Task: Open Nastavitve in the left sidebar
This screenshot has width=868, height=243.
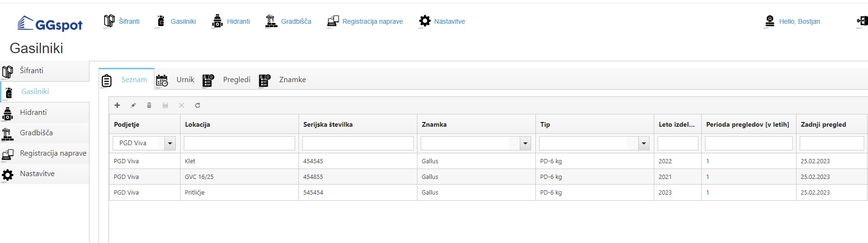Action: [x=37, y=174]
